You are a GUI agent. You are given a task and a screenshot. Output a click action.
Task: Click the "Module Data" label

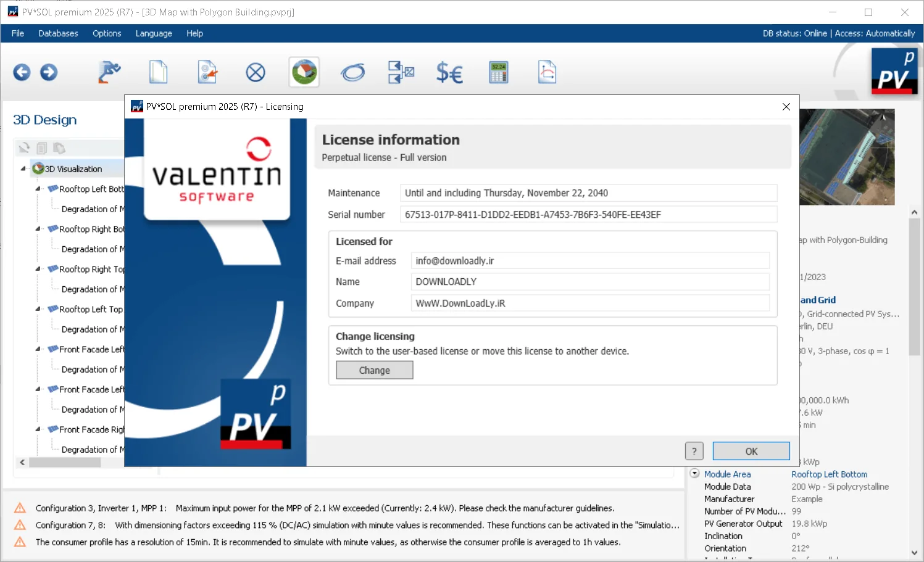(x=728, y=487)
